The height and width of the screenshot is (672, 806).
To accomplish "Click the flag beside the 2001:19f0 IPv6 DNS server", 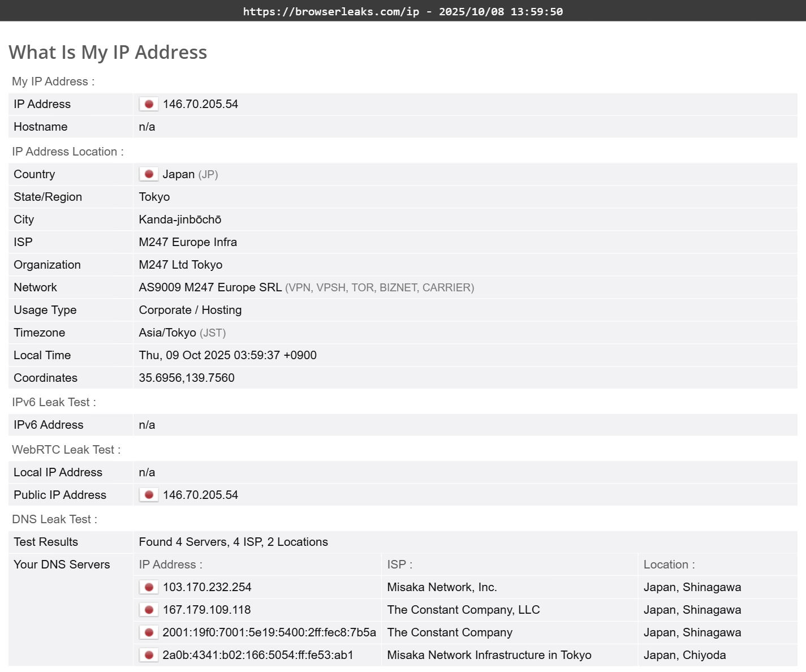I will [149, 632].
